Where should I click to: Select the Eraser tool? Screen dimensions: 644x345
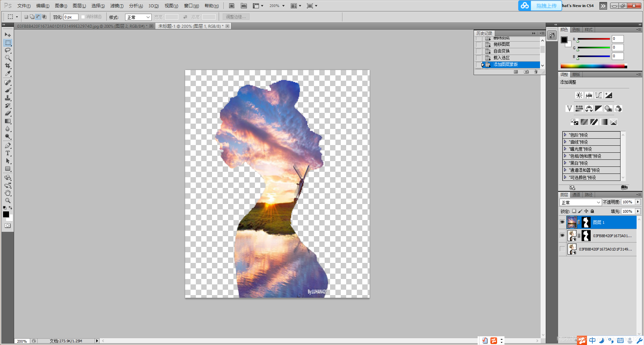pyautogui.click(x=8, y=113)
